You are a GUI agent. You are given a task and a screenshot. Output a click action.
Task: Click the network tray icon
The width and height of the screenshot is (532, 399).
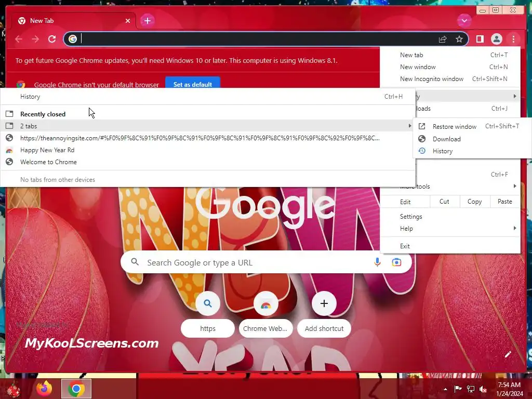click(x=471, y=389)
